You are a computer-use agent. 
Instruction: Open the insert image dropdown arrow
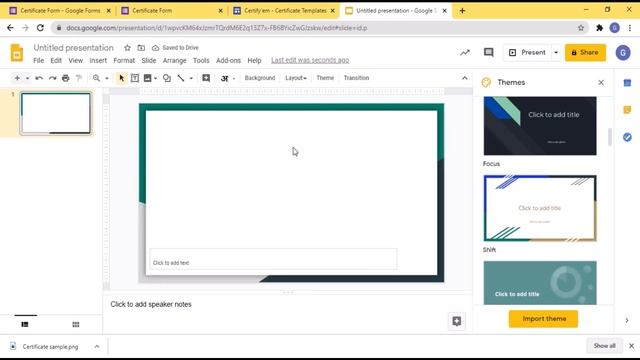tap(156, 78)
